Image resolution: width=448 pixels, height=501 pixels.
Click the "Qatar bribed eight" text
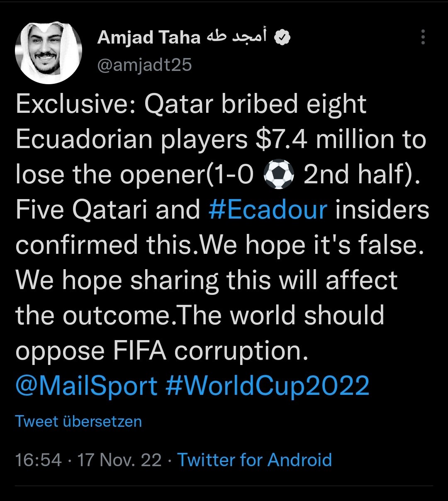pos(255,105)
